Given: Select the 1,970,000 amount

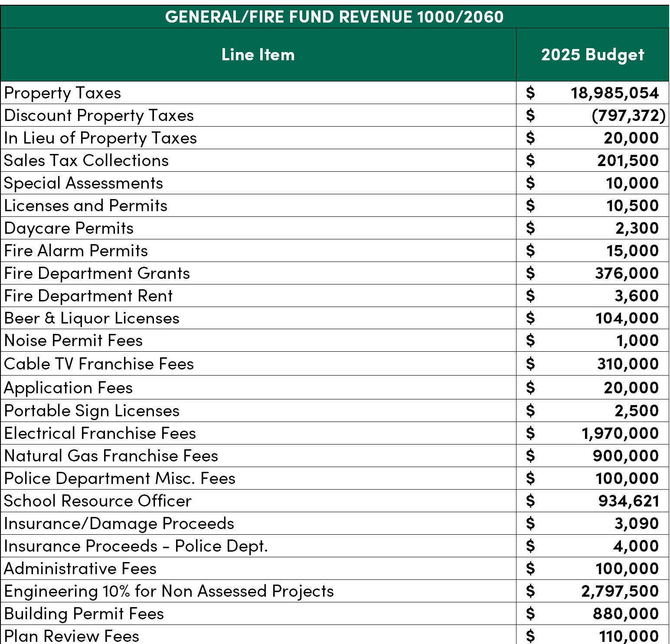Looking at the screenshot, I should [x=620, y=433].
